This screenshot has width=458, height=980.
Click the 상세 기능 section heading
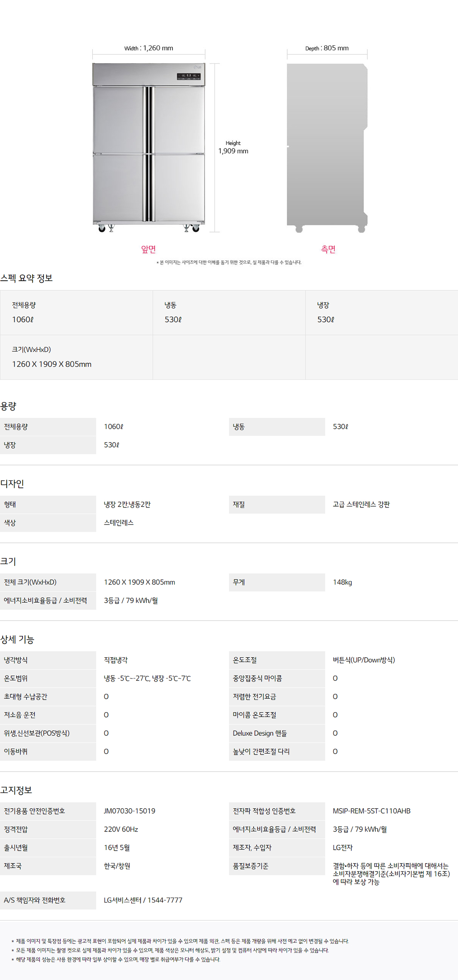click(17, 639)
